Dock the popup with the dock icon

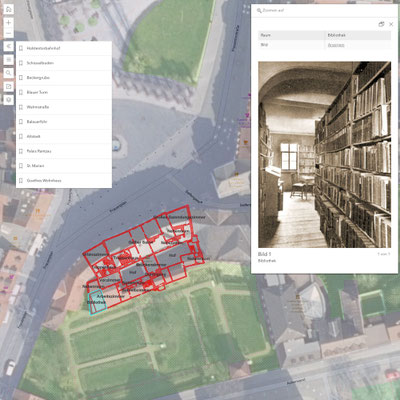381,24
